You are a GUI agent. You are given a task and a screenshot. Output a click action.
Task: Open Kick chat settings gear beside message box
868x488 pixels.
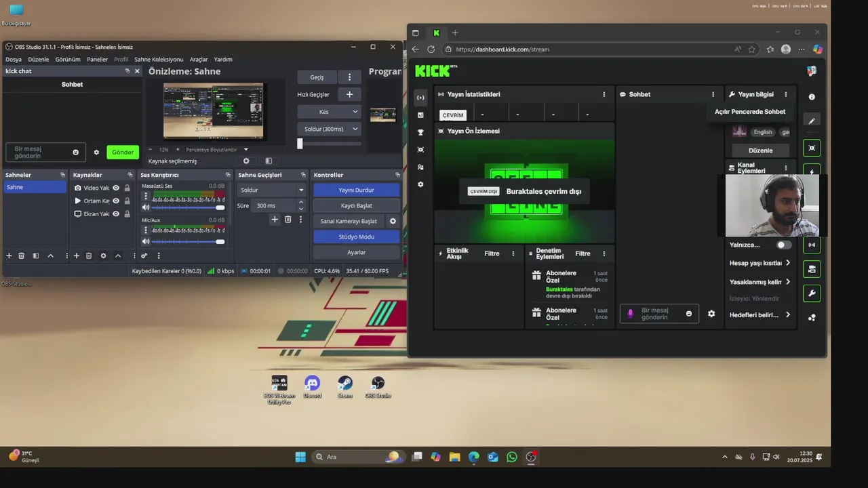point(711,314)
